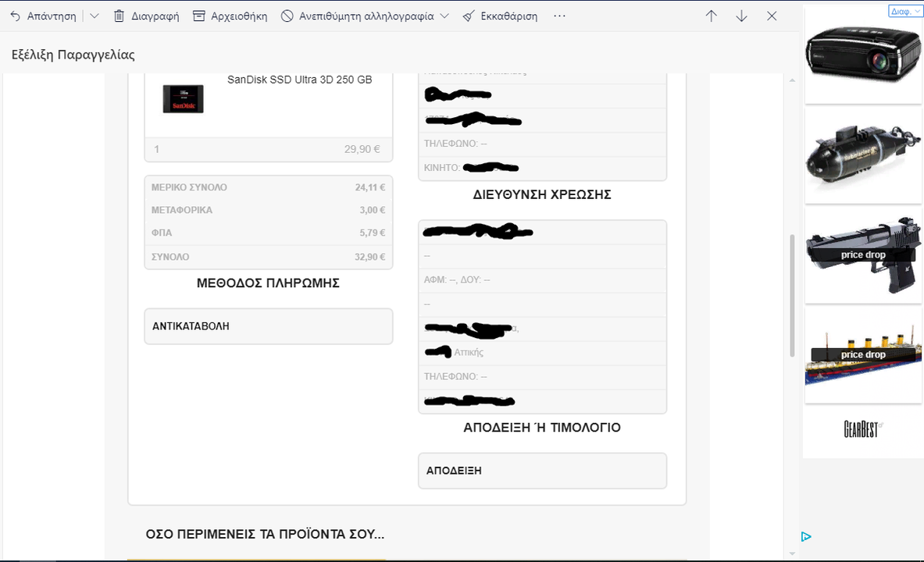
Task: Open the projector ad thumbnail
Action: [x=863, y=55]
